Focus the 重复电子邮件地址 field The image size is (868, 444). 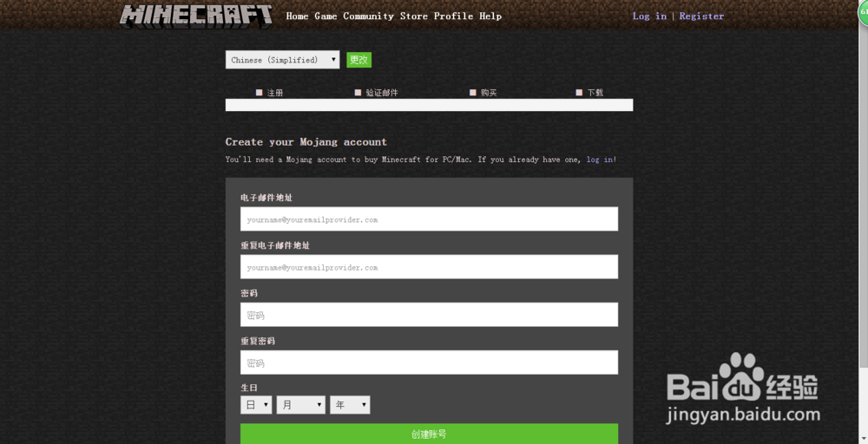click(x=429, y=266)
